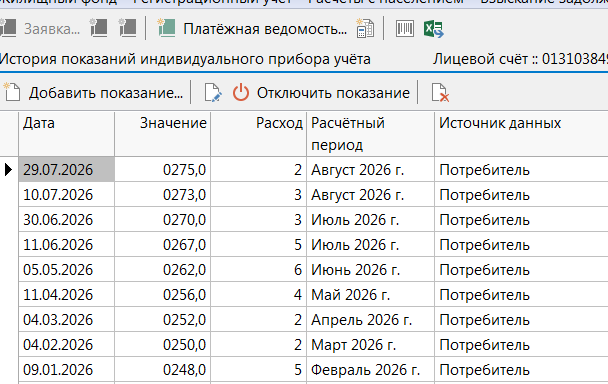This screenshot has width=608, height=384.
Task: Click the value cell 0267,0
Action: [162, 244]
